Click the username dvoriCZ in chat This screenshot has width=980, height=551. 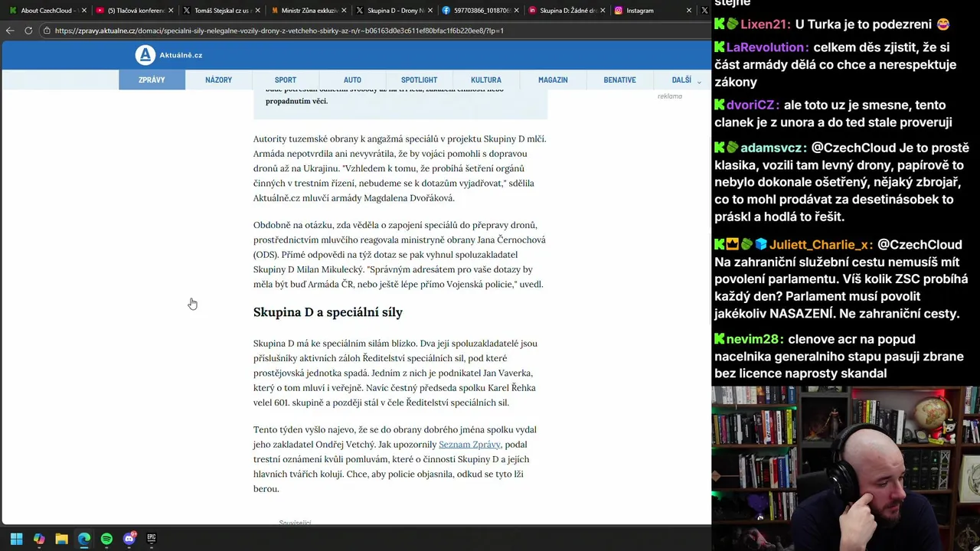752,105
